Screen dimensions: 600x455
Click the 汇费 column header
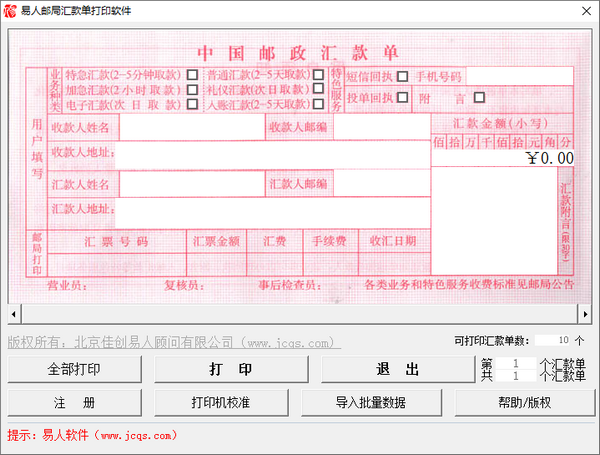pos(275,241)
